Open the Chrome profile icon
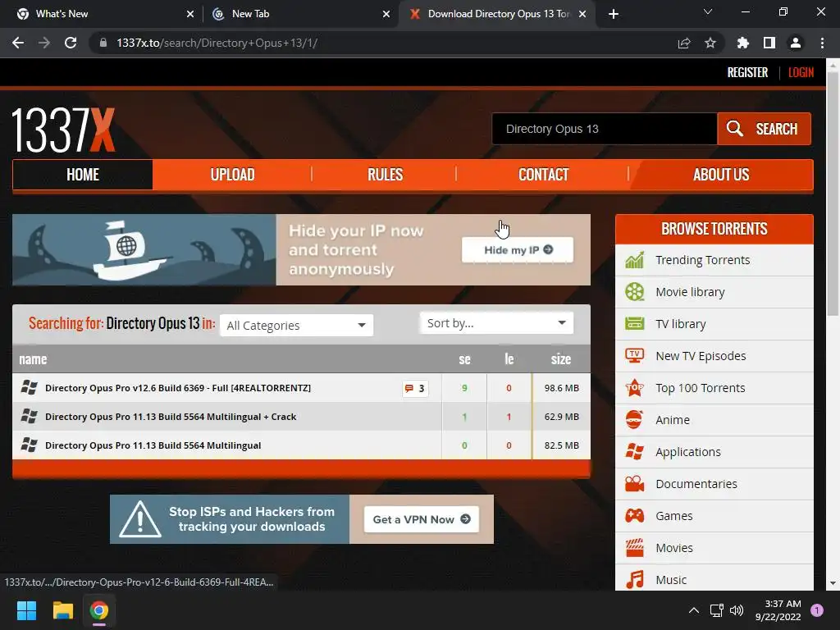Image resolution: width=840 pixels, height=630 pixels. (x=796, y=43)
